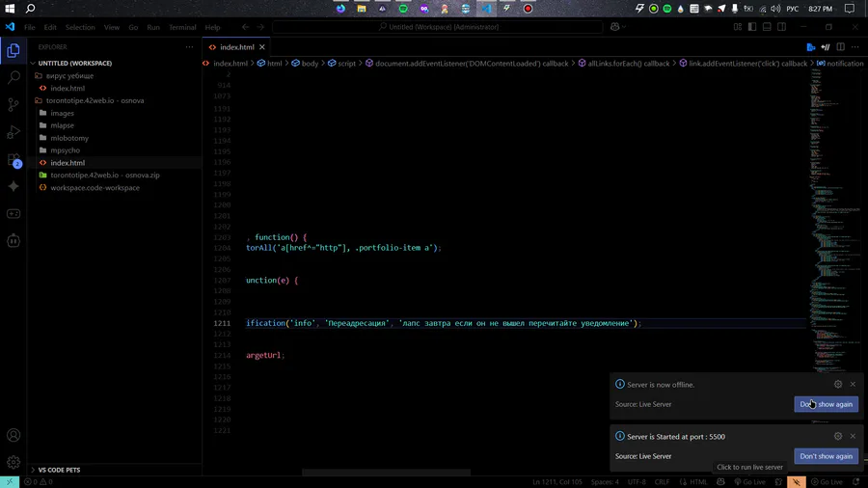Open workspace.code-workspace file
Viewport: 868px width, 488px height.
tap(95, 187)
